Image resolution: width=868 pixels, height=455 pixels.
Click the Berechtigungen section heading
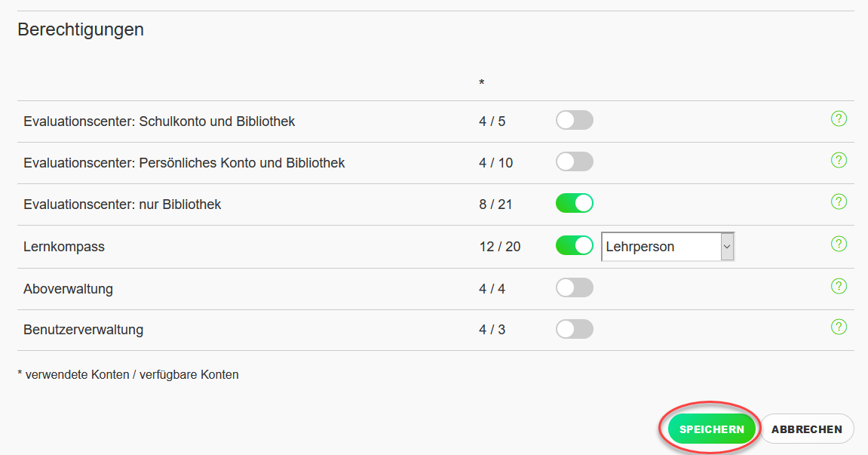(81, 29)
